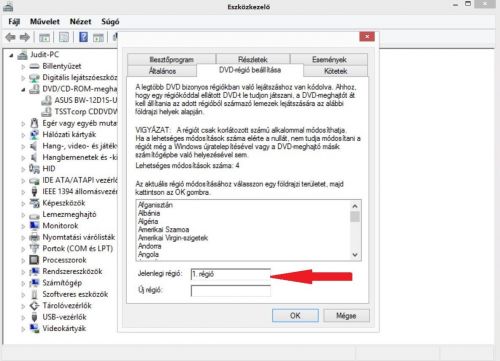
Task: Click the Nyomtatási várólisták printer icon
Action: point(34,237)
